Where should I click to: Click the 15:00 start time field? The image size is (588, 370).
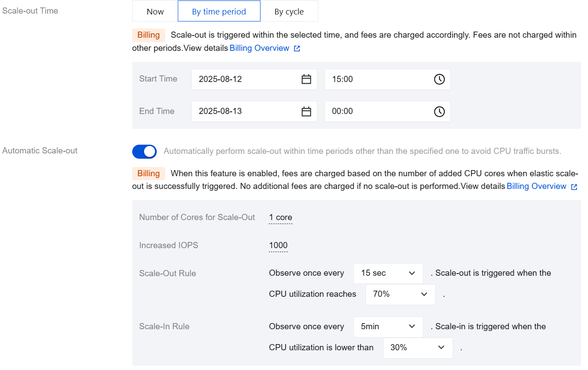point(377,79)
